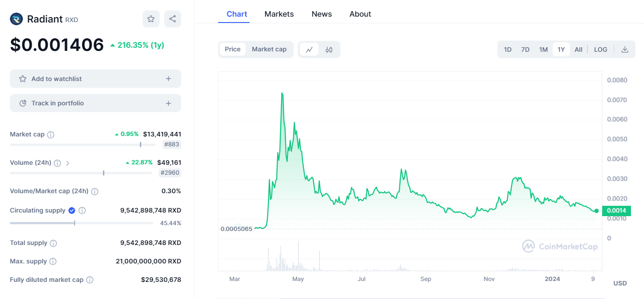This screenshot has height=299, width=644.
Task: Click the 0.0005065 starting price label
Action: [x=237, y=229]
